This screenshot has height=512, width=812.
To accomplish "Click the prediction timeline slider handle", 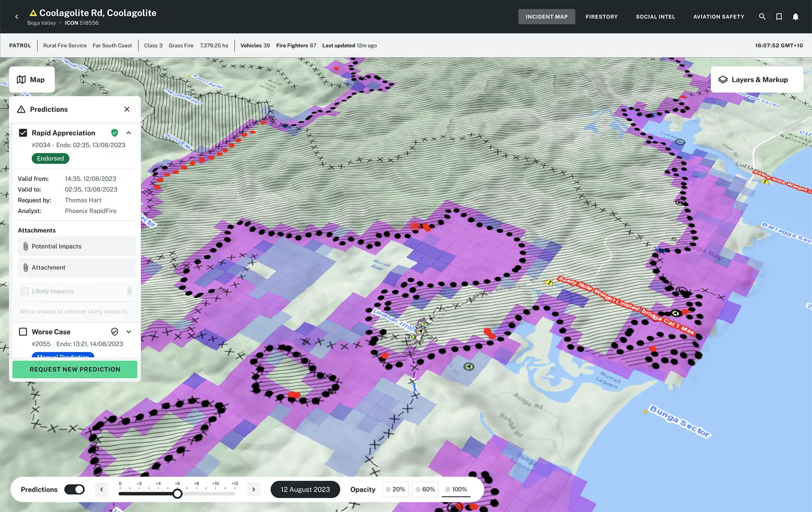I will click(x=178, y=493).
